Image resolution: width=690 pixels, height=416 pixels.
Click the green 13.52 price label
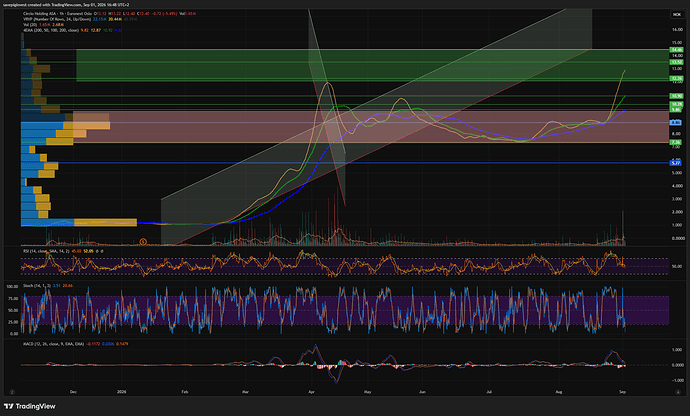pyautogui.click(x=676, y=62)
